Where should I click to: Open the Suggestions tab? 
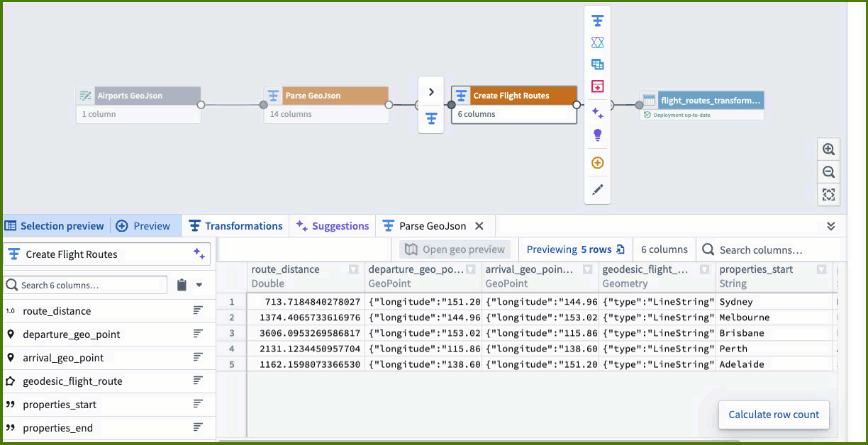[333, 226]
